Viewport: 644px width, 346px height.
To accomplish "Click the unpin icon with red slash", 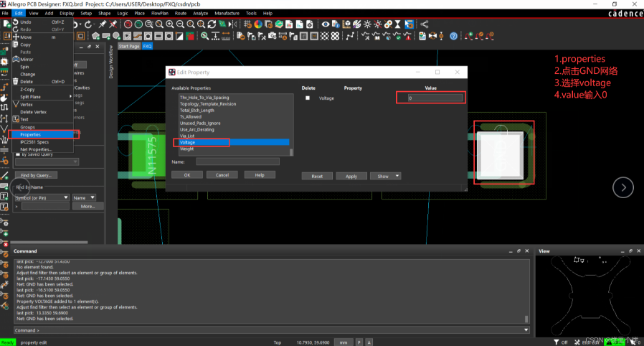I will coord(113,24).
